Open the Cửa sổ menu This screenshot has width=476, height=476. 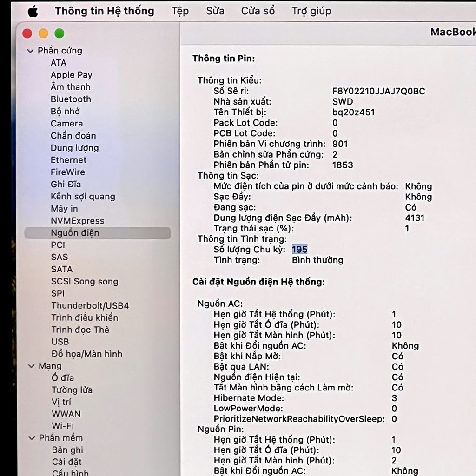[258, 11]
